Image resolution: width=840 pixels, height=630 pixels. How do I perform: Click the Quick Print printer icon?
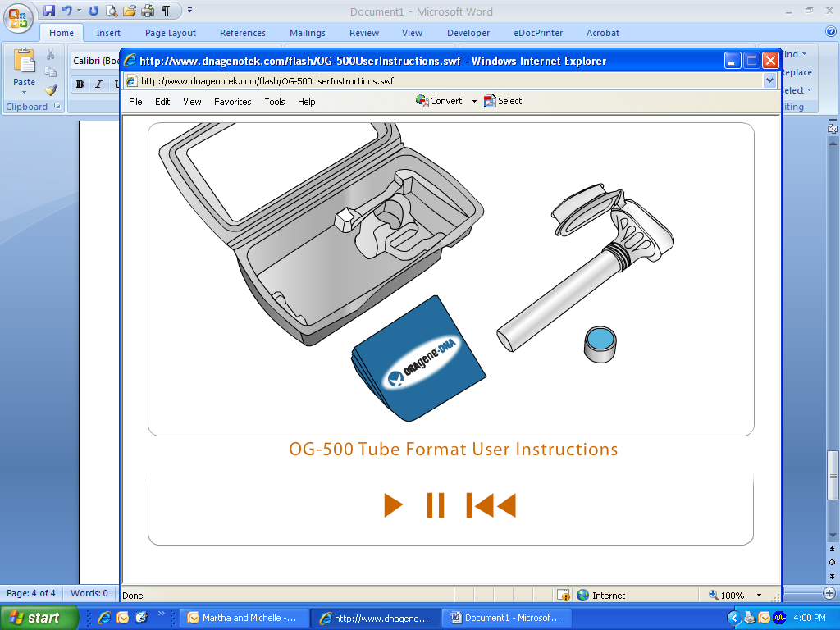click(x=148, y=10)
